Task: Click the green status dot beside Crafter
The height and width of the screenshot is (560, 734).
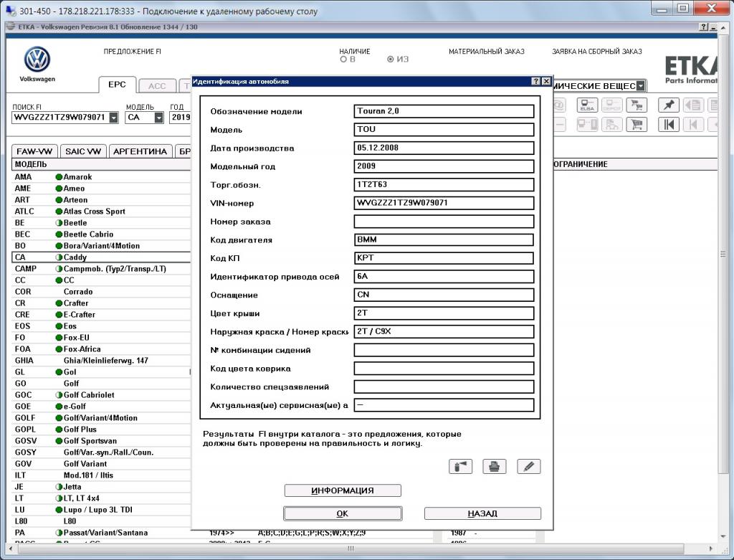Action: [x=59, y=303]
